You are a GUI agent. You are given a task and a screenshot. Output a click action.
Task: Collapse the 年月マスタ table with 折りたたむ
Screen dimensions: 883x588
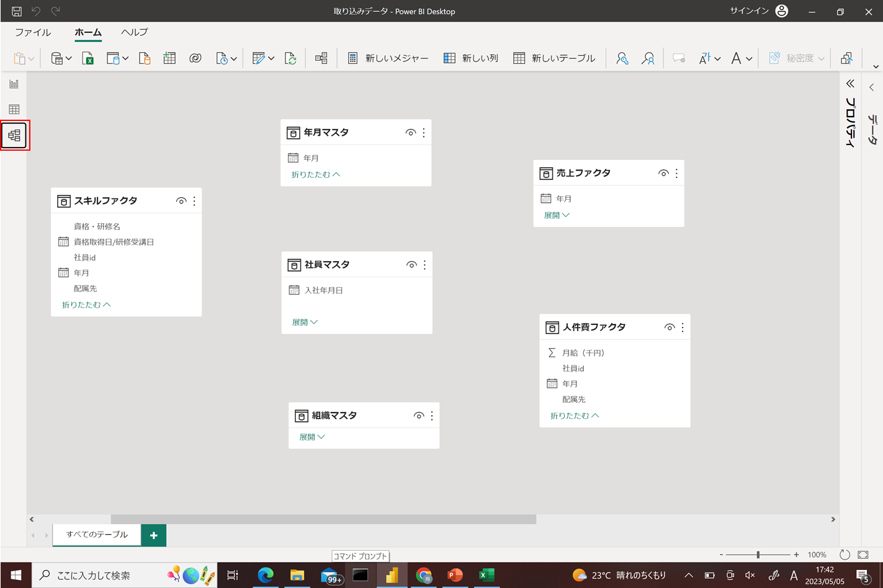pyautogui.click(x=316, y=175)
